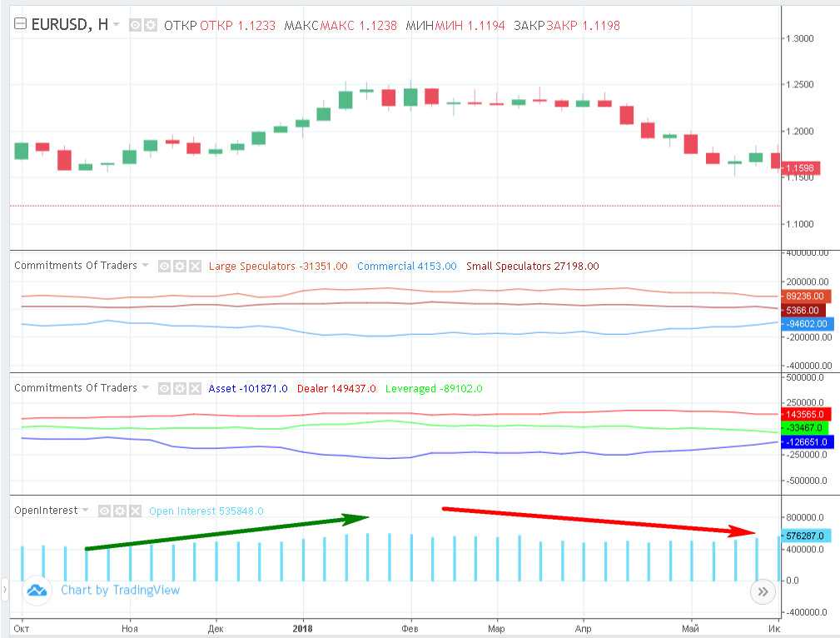Screen dimensions: 840x638
Task: Open settings for Asset/Dealer Commitments indicator
Action: [179, 388]
